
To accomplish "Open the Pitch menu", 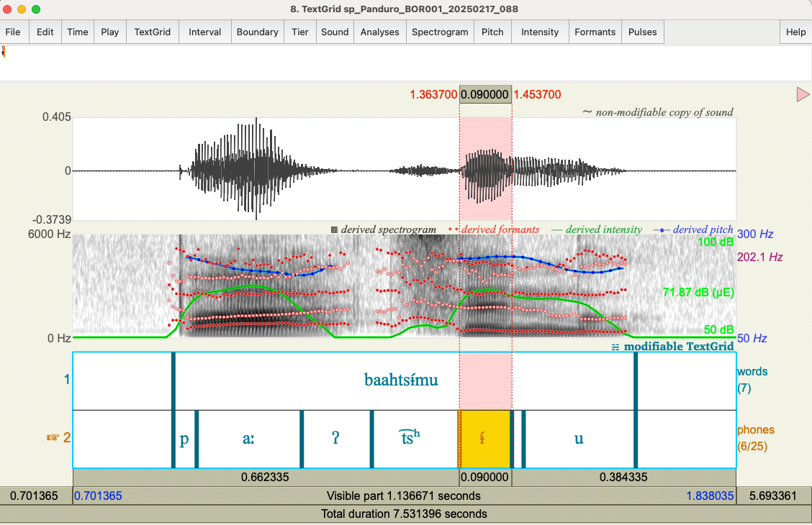I will click(x=492, y=32).
